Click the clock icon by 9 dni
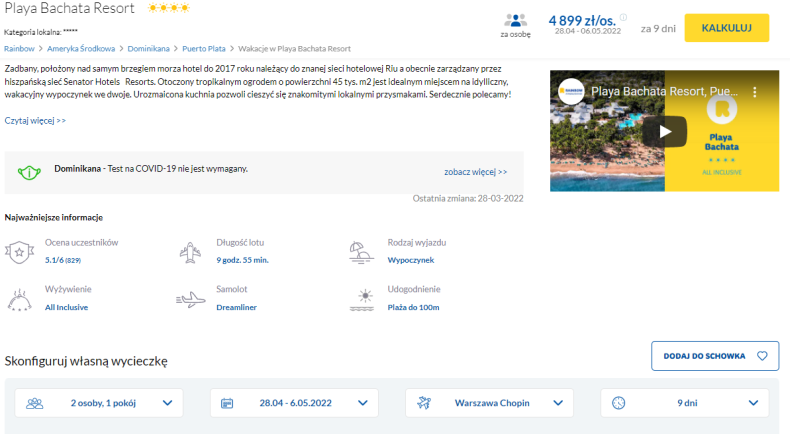Viewport: 790px width, 434px height. pos(619,403)
